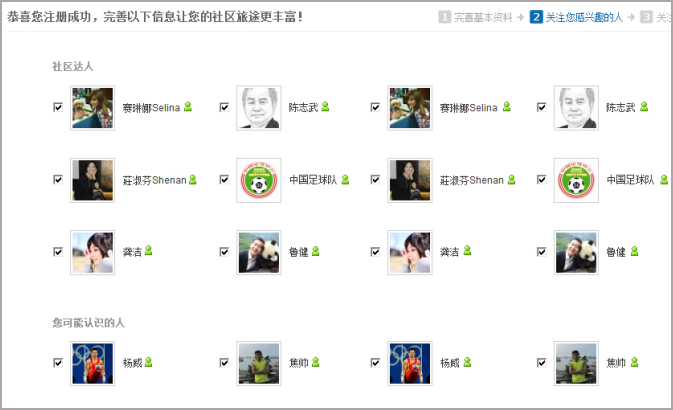Click green user icon beside first 赛琳娜Selina
Screen dimensions: 673x410
point(188,106)
